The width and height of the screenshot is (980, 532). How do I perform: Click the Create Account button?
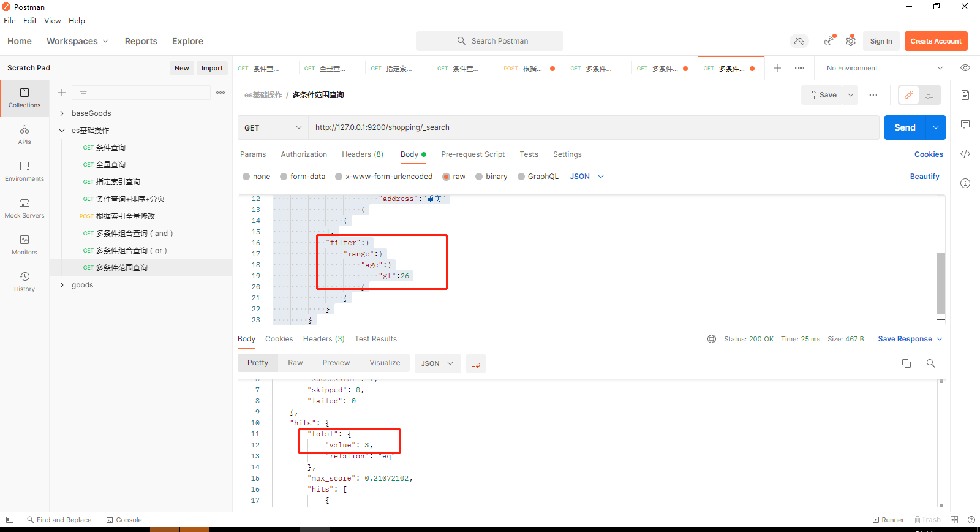(936, 41)
